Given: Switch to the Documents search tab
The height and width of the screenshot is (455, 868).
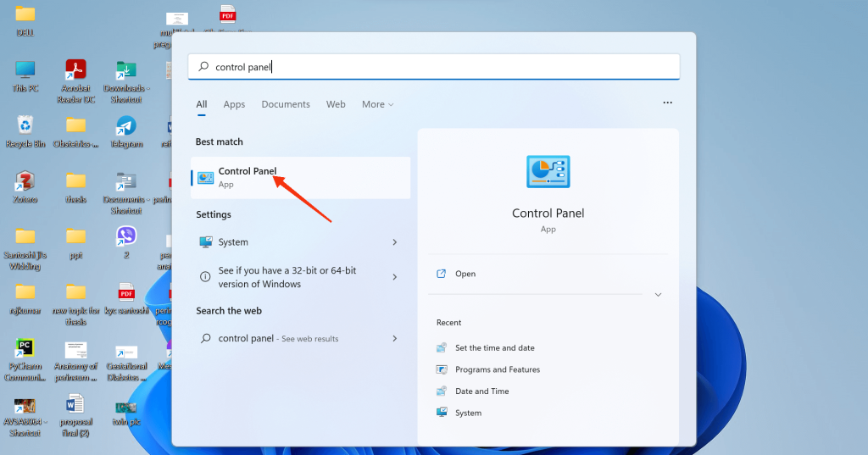Looking at the screenshot, I should [286, 104].
